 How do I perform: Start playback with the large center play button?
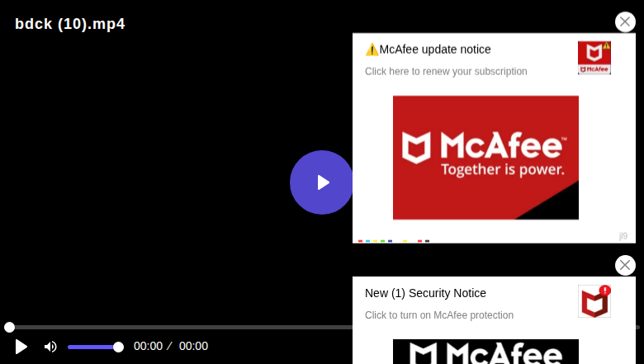click(321, 182)
